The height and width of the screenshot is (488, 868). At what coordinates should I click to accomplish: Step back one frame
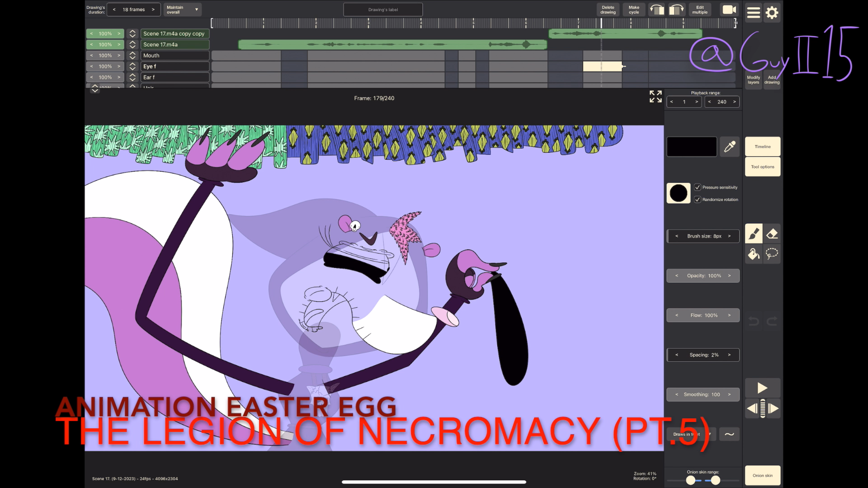pos(751,409)
